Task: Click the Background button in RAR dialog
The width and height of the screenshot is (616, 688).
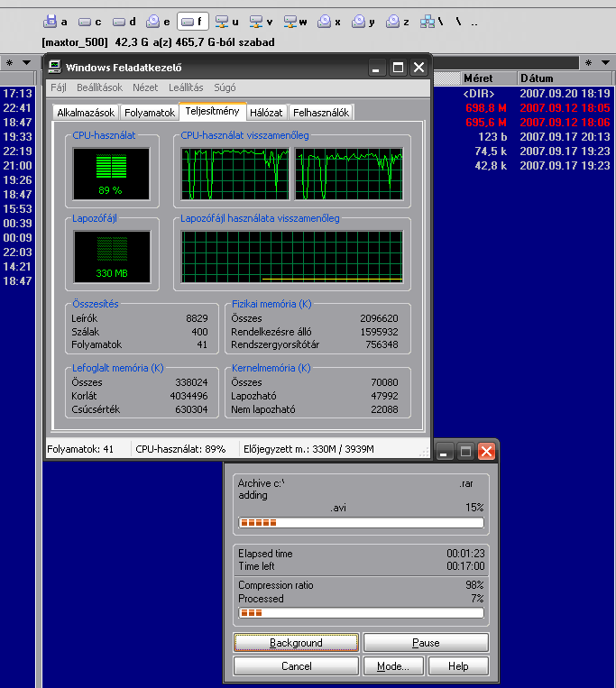Action: [296, 643]
